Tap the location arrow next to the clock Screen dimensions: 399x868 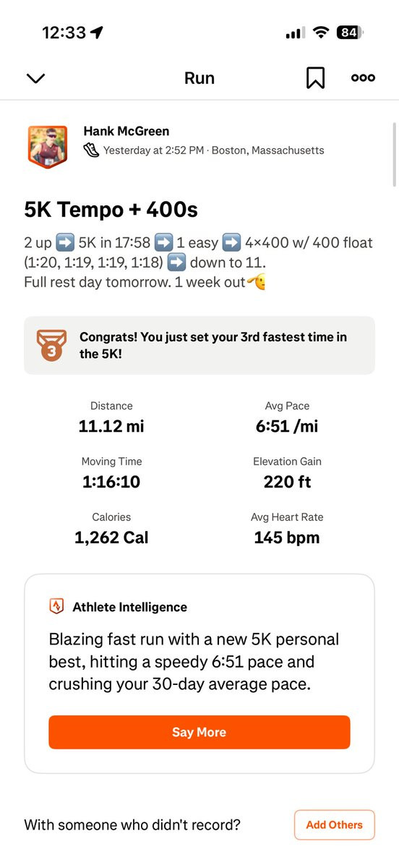97,33
